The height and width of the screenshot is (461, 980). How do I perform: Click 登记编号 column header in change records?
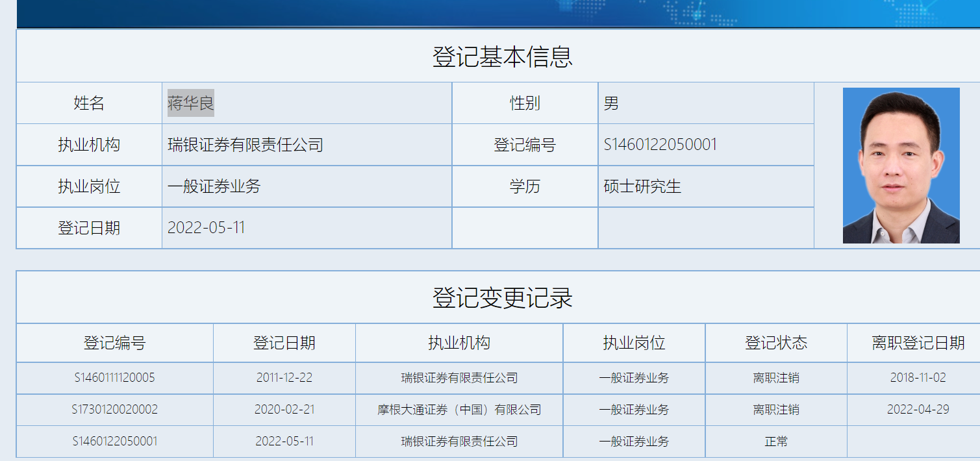pos(115,343)
